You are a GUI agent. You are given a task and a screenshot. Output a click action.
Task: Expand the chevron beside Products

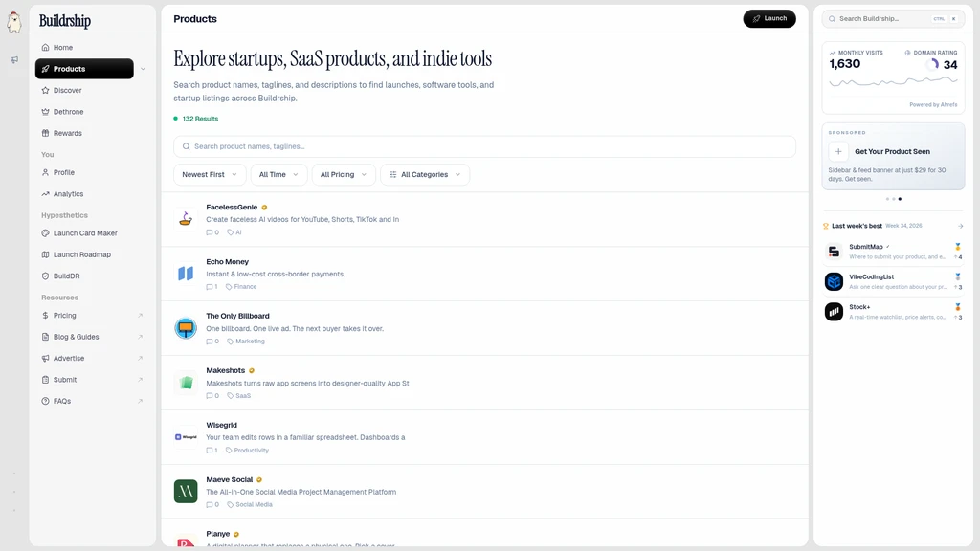pyautogui.click(x=144, y=69)
